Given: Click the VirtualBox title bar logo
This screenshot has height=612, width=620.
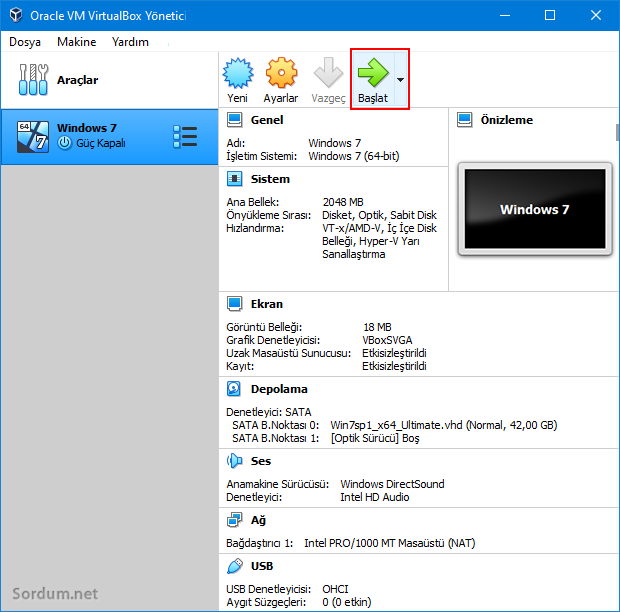Looking at the screenshot, I should 16,15.
